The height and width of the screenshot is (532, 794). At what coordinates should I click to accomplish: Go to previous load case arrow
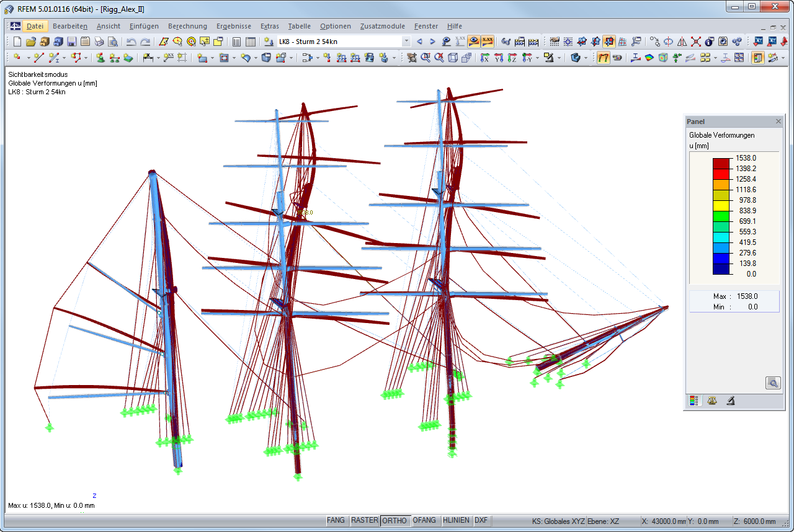coord(419,42)
